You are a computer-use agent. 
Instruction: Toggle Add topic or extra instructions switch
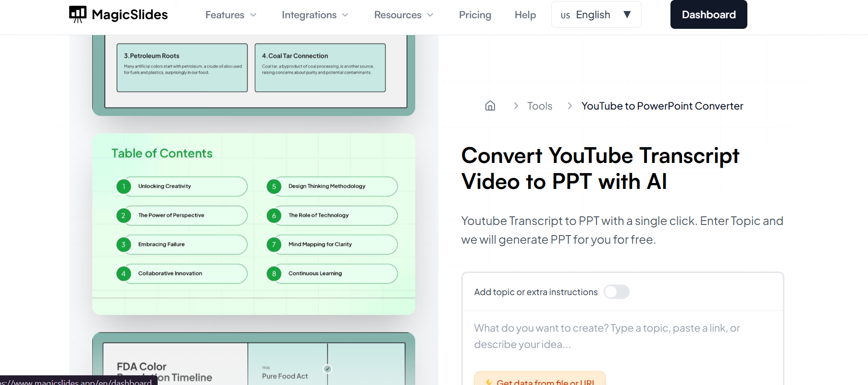(617, 292)
